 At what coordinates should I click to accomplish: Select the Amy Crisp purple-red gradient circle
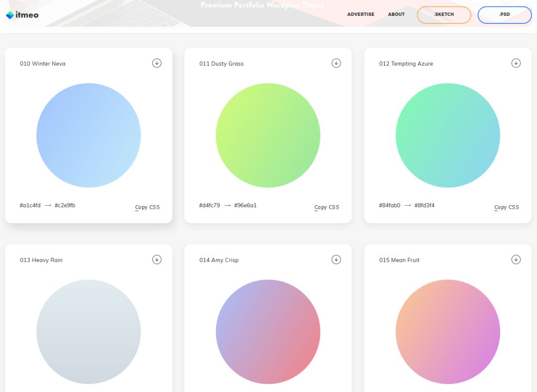pos(268,332)
